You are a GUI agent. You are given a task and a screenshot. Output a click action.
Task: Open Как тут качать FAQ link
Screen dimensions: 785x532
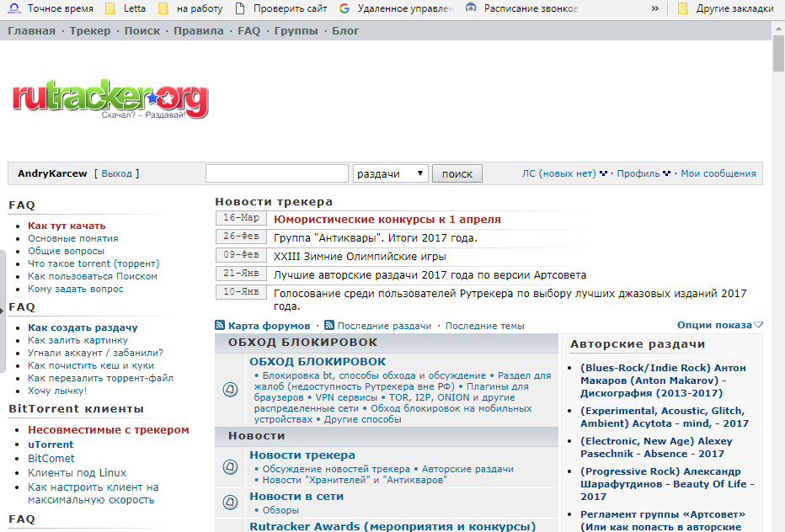pyautogui.click(x=67, y=226)
